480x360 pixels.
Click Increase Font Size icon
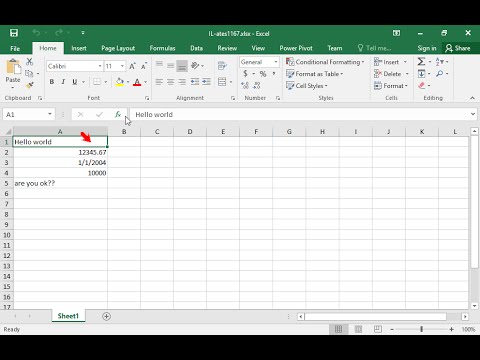[x=132, y=66]
